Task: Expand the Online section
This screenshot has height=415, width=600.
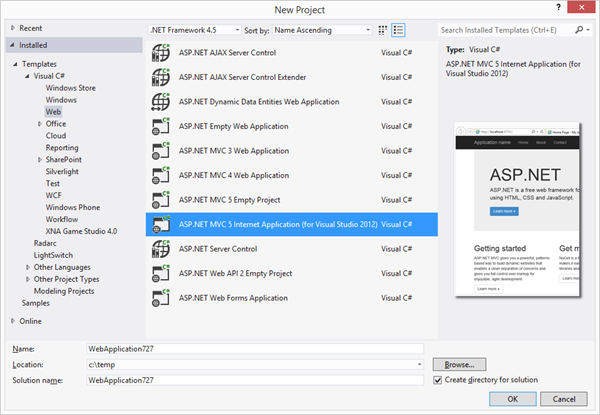Action: [x=13, y=321]
